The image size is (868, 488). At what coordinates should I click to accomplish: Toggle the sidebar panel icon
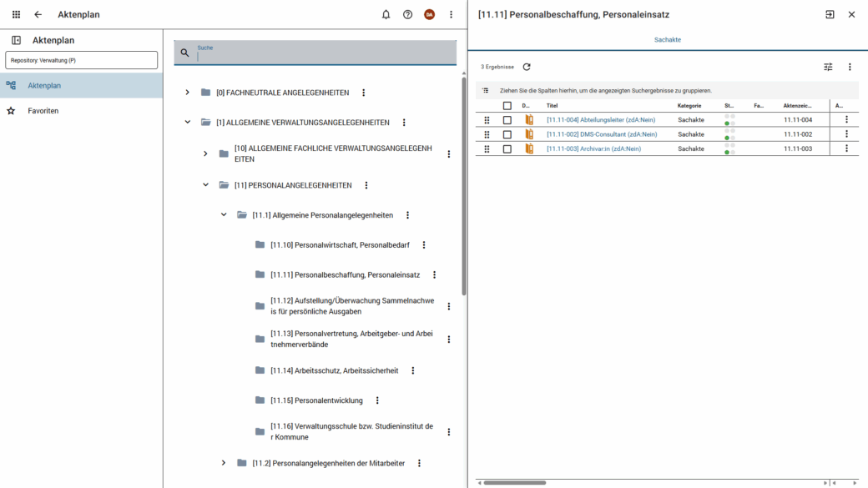(16, 40)
